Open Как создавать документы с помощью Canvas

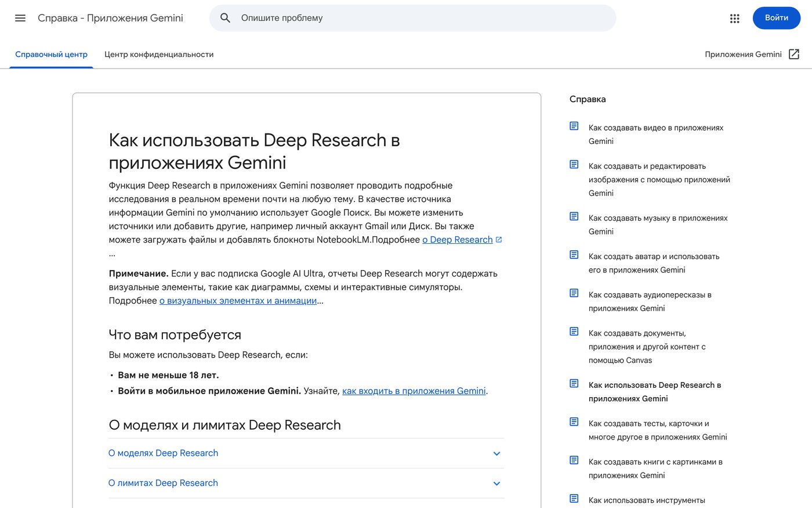click(x=647, y=347)
